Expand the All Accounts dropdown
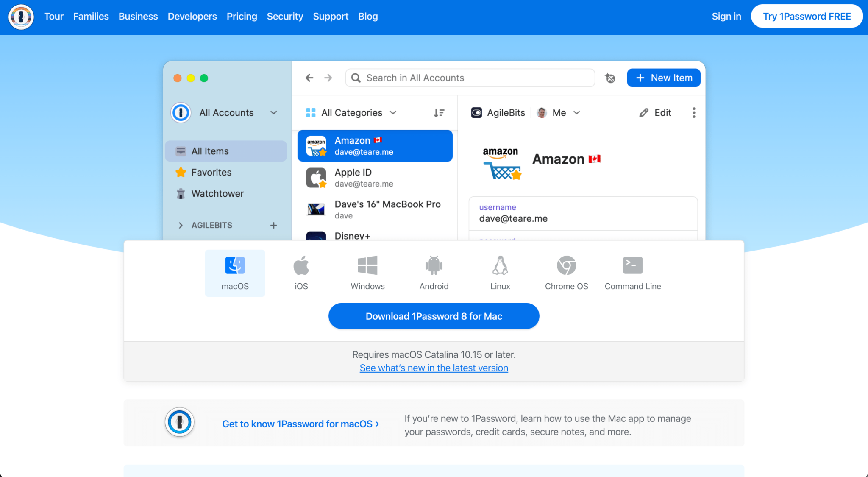The height and width of the screenshot is (477, 868). pyautogui.click(x=274, y=113)
